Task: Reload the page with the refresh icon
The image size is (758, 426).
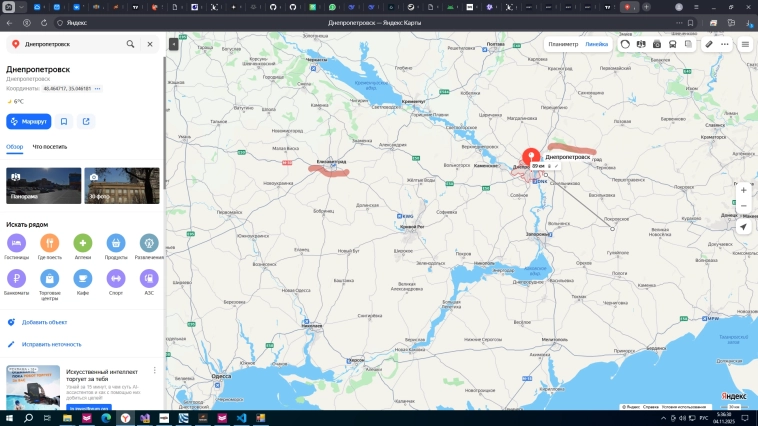Action: click(44, 23)
